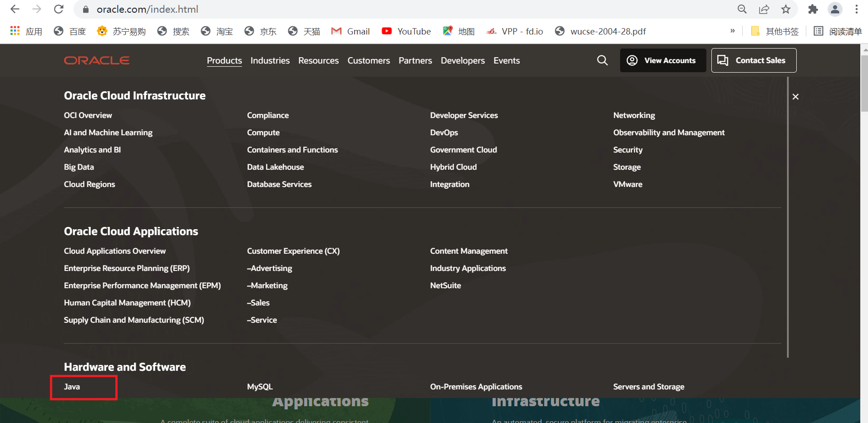Open the Gmail bookmark
The height and width of the screenshot is (423, 868).
point(350,31)
